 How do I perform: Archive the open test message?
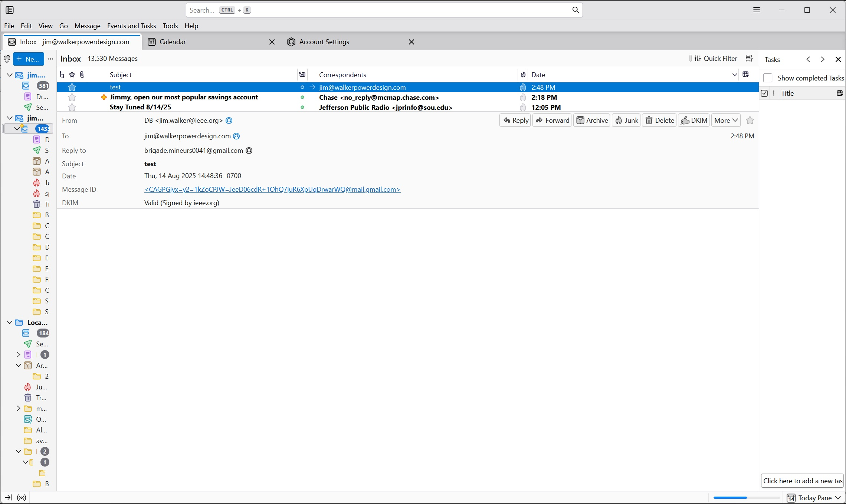(x=592, y=120)
